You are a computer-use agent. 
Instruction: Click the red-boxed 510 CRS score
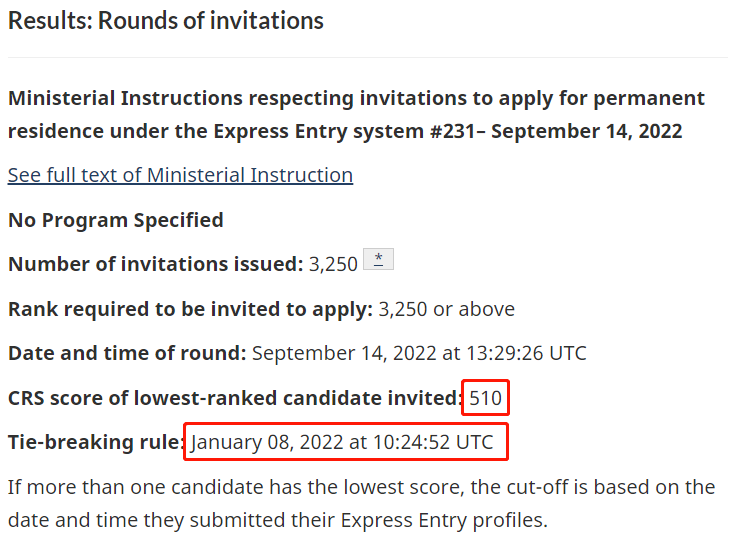click(x=486, y=398)
